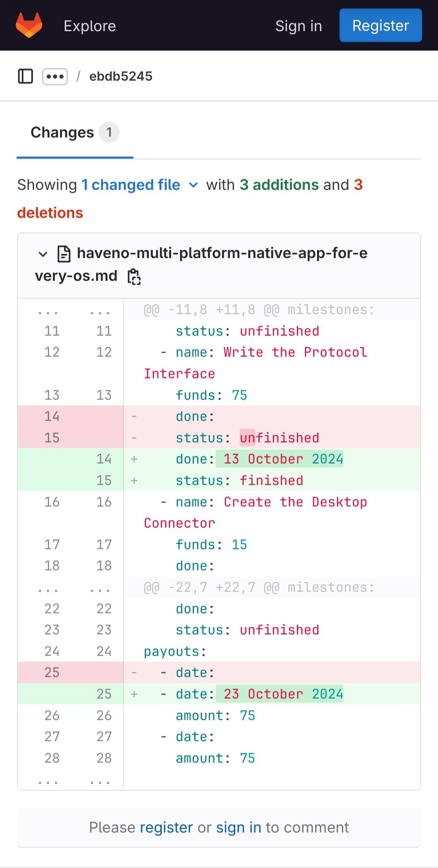The image size is (438, 868).
Task: Collapse the haveno markdown file diff
Action: coord(43,254)
